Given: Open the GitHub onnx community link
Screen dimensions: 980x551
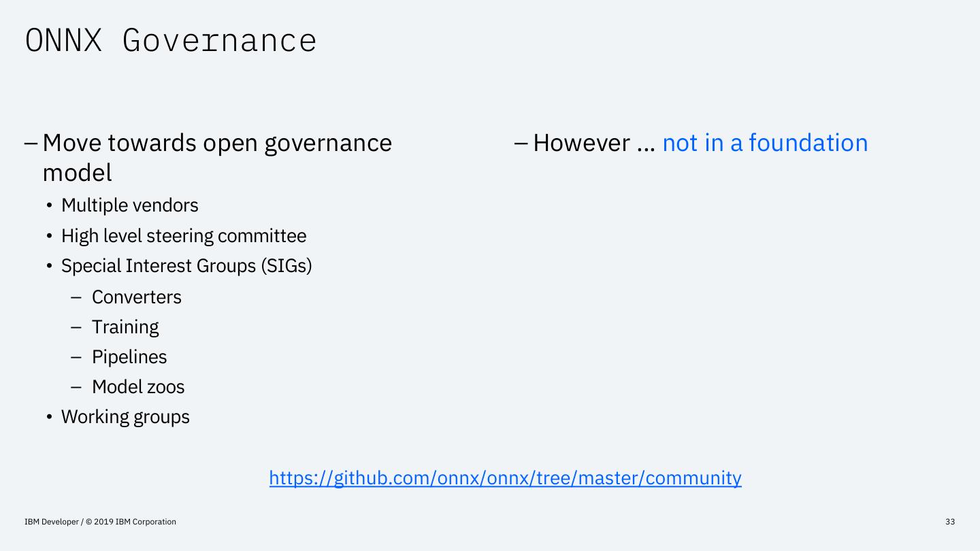Looking at the screenshot, I should point(505,478).
